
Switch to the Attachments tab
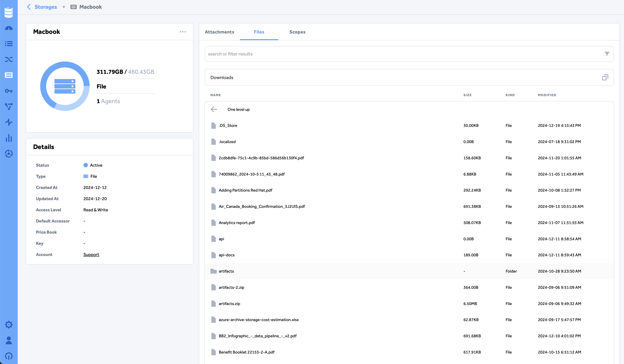(x=219, y=32)
